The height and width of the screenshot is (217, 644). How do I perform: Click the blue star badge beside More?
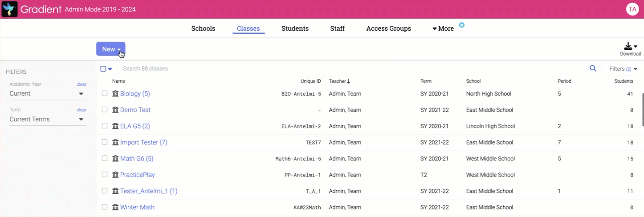462,25
